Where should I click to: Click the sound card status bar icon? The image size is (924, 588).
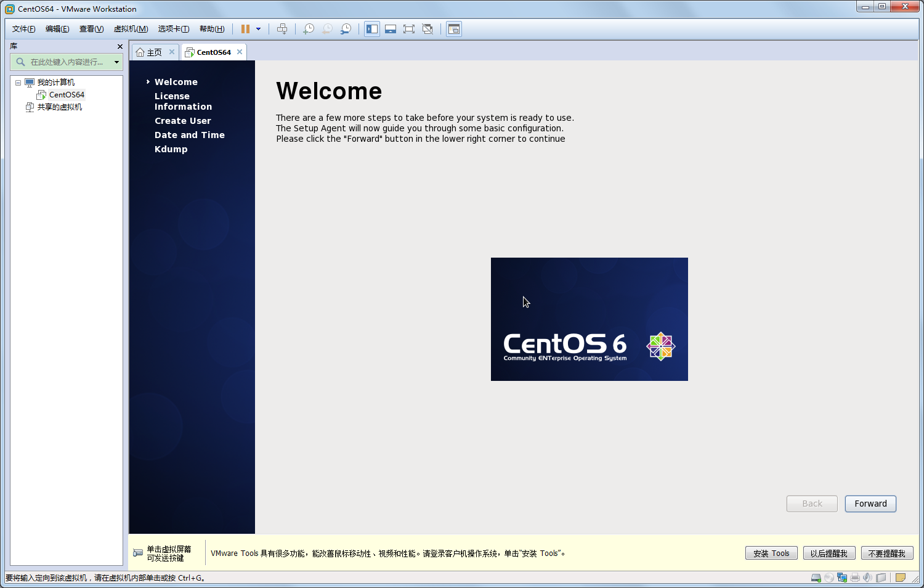868,578
